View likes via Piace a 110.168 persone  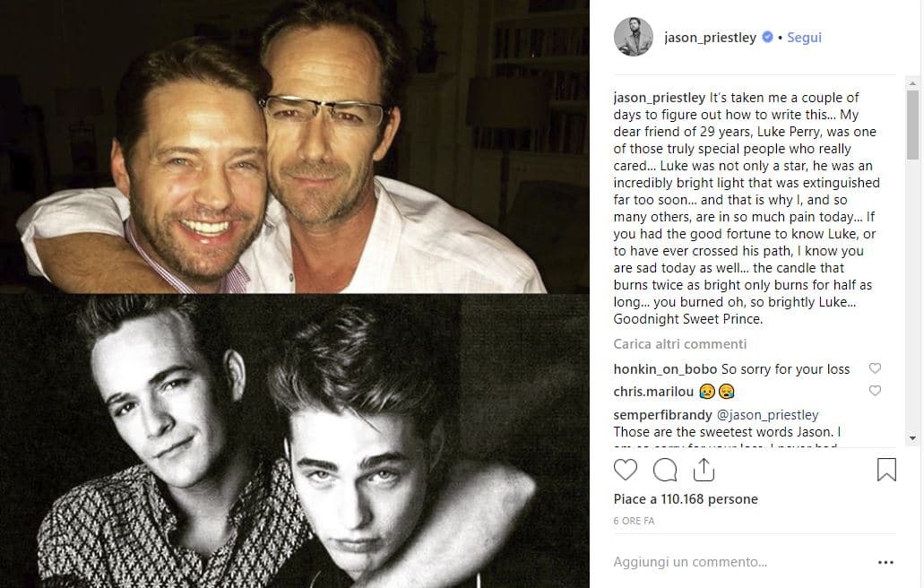point(686,499)
